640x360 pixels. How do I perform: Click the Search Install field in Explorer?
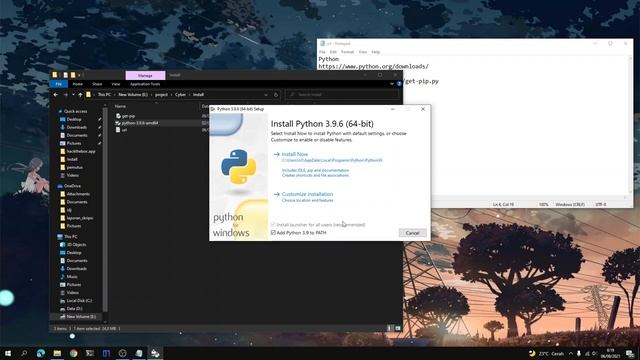(342, 95)
